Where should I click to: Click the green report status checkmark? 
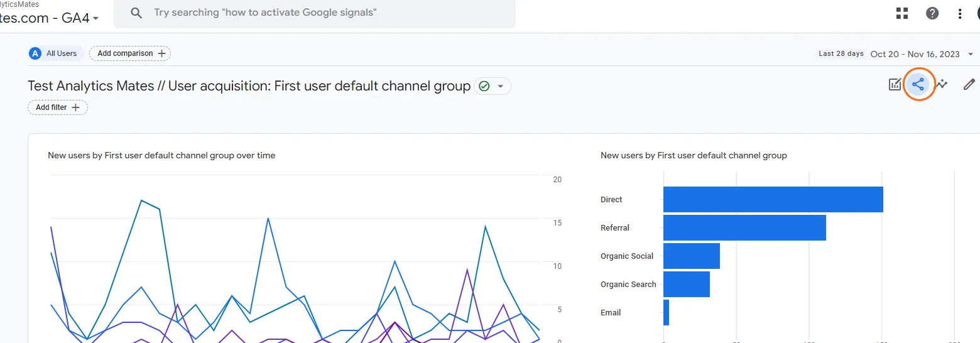484,86
